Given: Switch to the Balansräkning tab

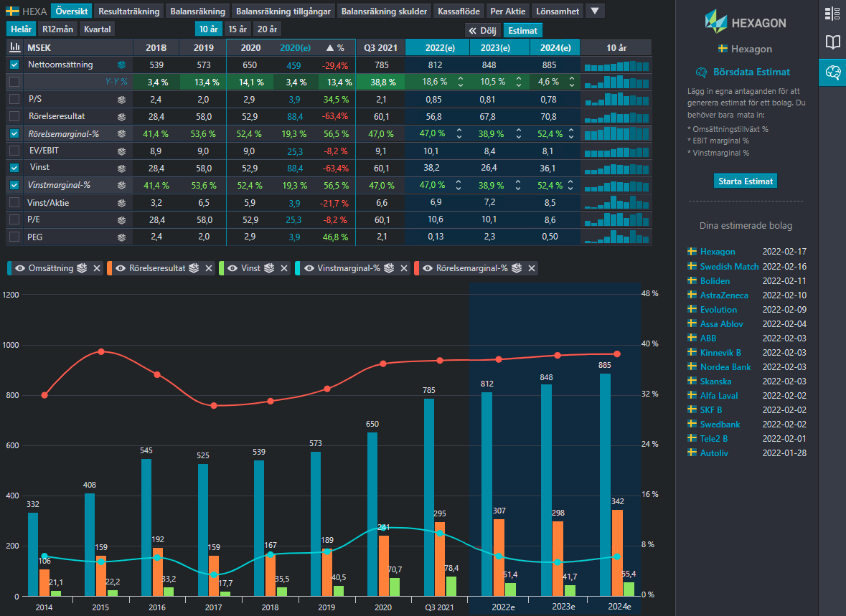Looking at the screenshot, I should coord(197,11).
